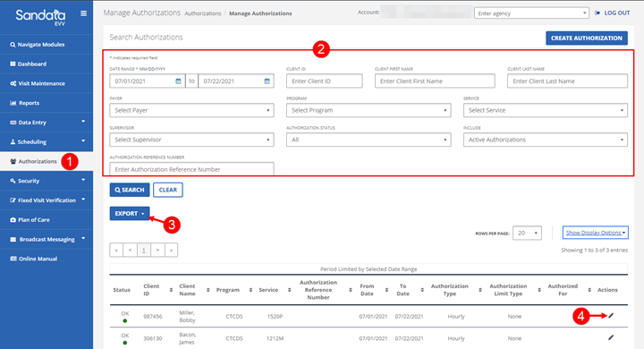The height and width of the screenshot is (349, 644).
Task: Sort table by Client ID column arrows
Action: (171, 290)
